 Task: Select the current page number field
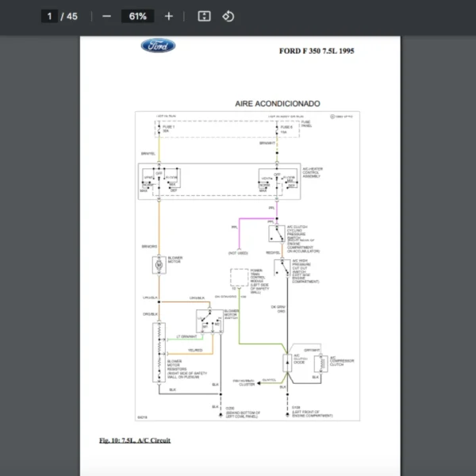point(49,16)
